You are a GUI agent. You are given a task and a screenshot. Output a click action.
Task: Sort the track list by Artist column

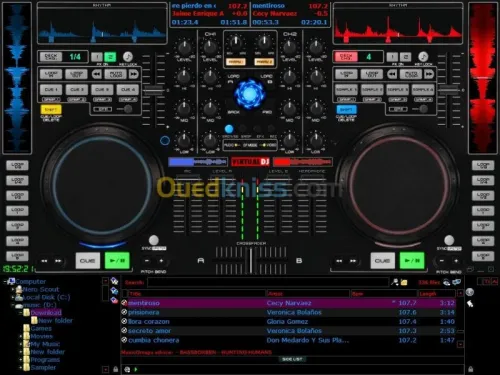point(308,294)
